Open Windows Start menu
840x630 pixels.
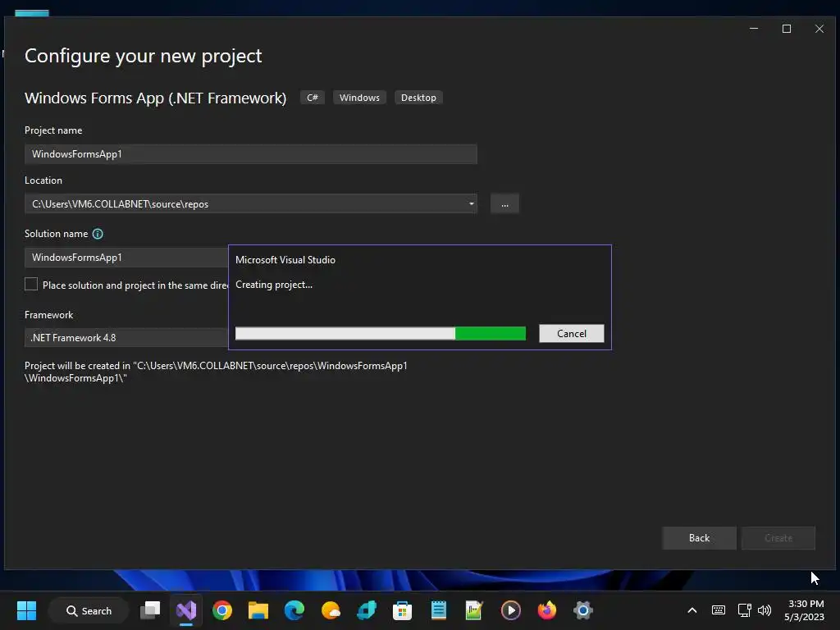(26, 610)
